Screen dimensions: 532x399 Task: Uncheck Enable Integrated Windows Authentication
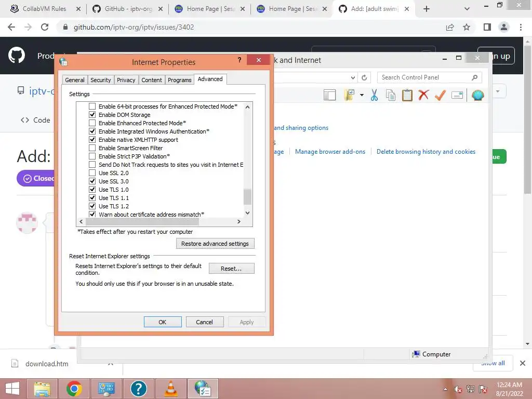click(92, 131)
